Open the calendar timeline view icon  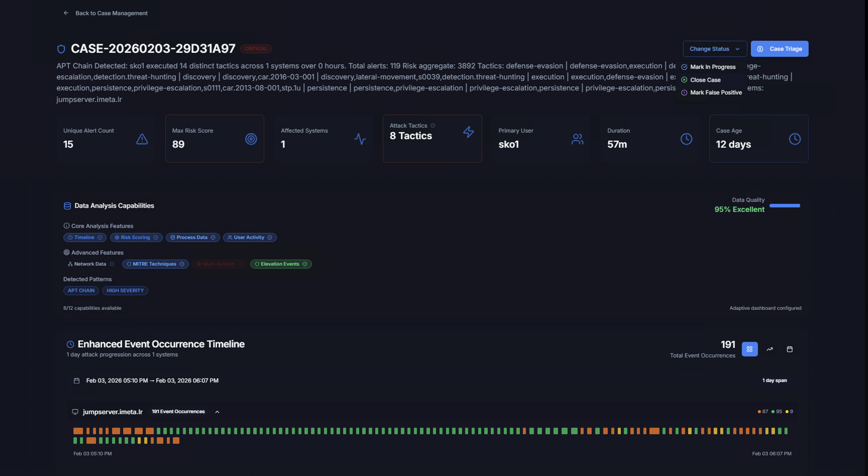[x=789, y=349]
